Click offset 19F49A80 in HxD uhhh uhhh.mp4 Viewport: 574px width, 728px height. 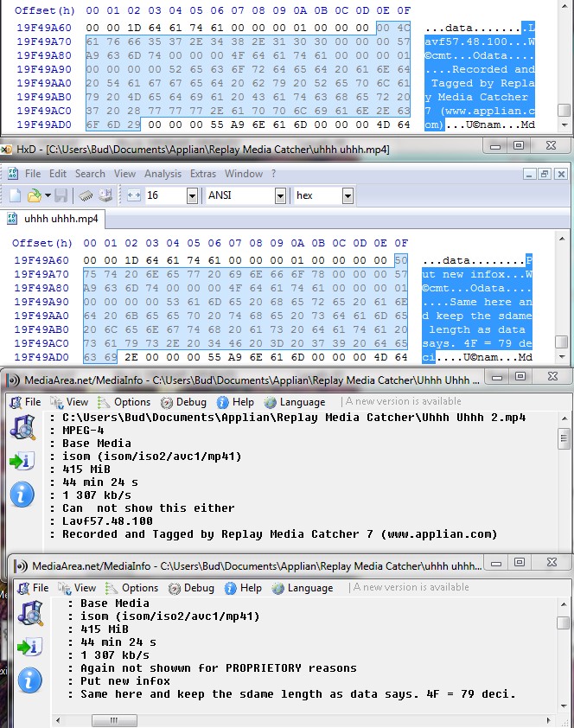(x=41, y=288)
